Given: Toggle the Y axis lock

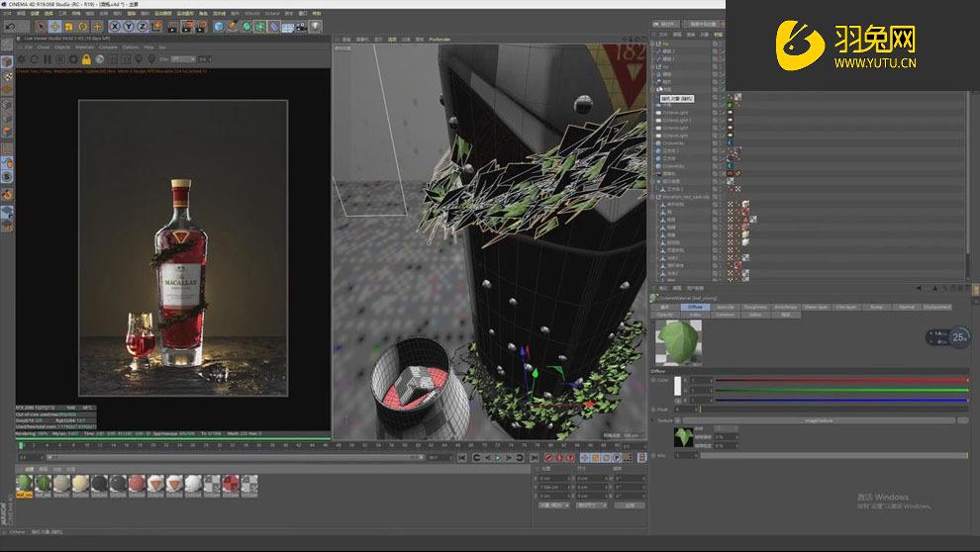Looking at the screenshot, I should [x=128, y=27].
